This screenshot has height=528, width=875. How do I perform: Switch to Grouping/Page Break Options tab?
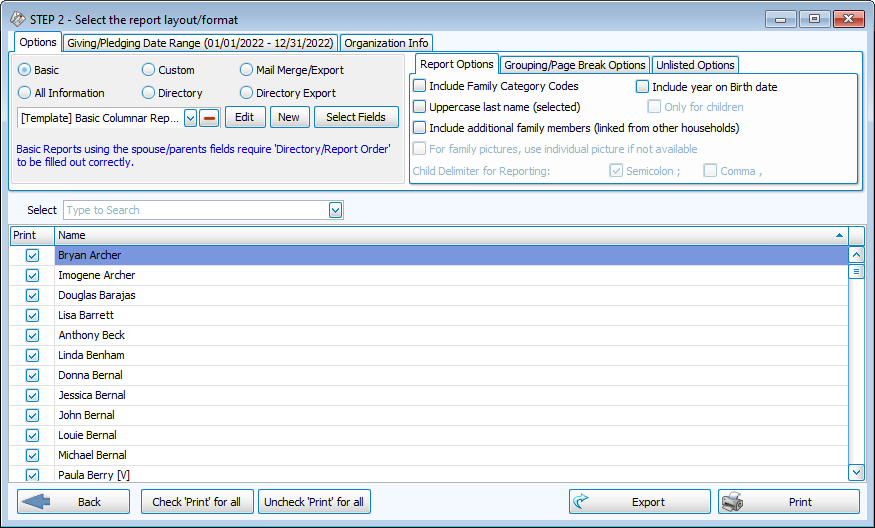pos(574,65)
